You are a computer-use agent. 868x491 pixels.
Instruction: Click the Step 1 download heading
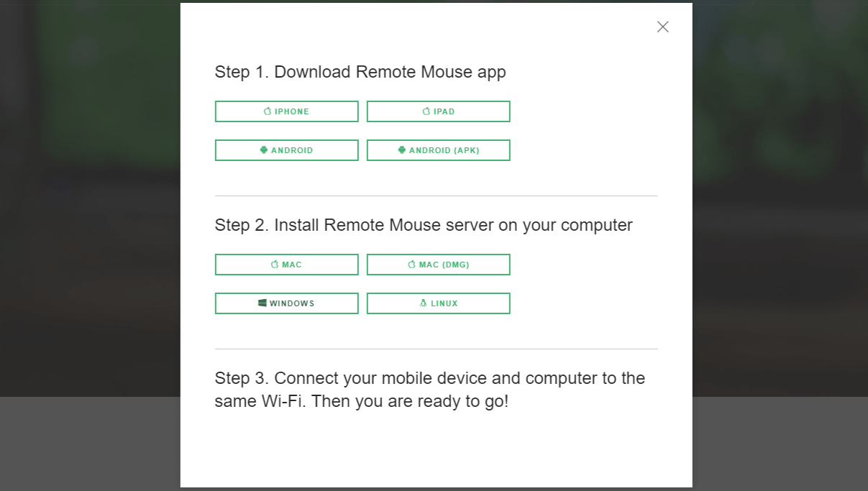[360, 72]
